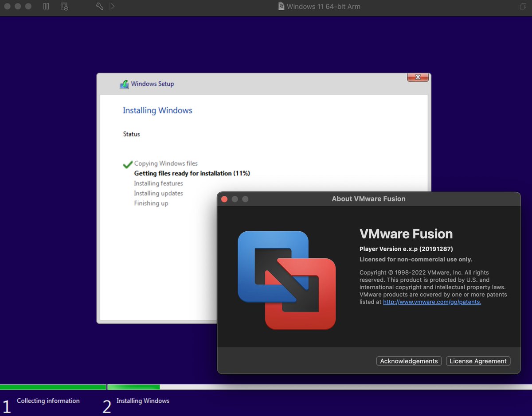
Task: Click the 'Collecting information' progress bar segment
Action: pos(53,387)
